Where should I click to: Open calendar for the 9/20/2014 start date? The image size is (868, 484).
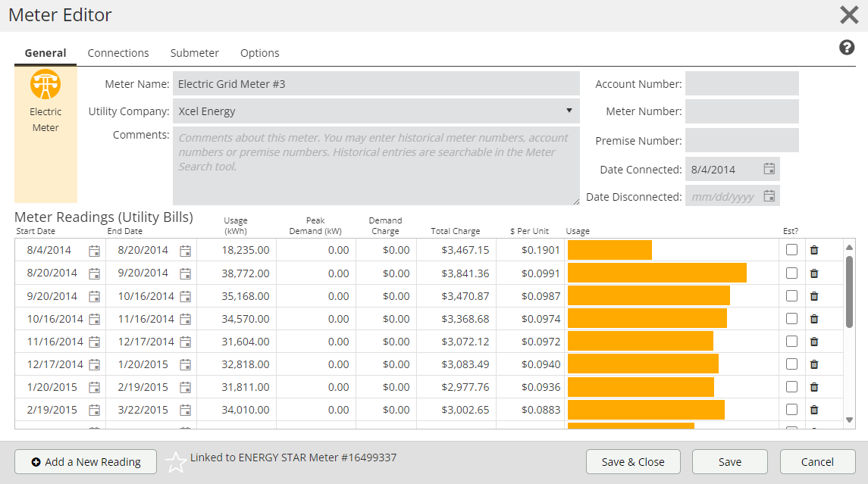coord(95,296)
